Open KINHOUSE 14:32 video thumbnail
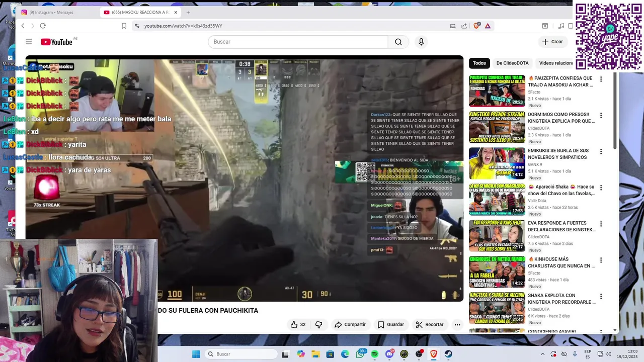 pos(497,272)
